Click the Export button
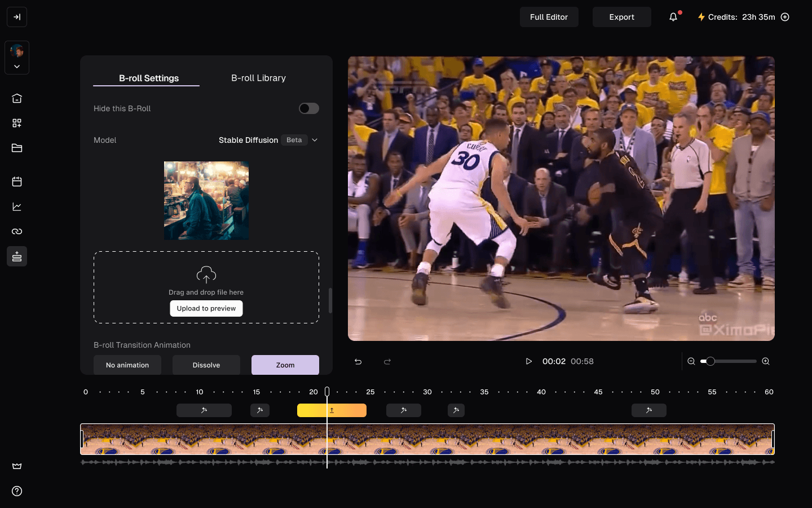The image size is (812, 508). [621, 17]
